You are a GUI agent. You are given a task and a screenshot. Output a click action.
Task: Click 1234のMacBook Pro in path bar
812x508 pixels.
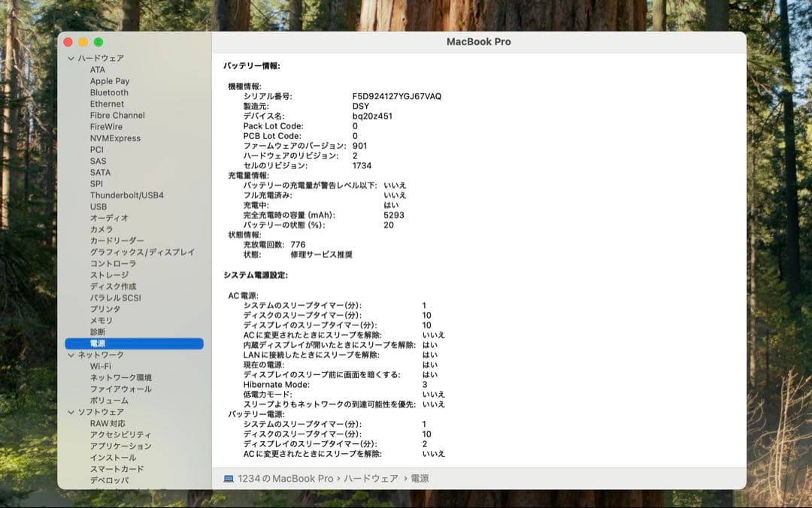click(286, 479)
